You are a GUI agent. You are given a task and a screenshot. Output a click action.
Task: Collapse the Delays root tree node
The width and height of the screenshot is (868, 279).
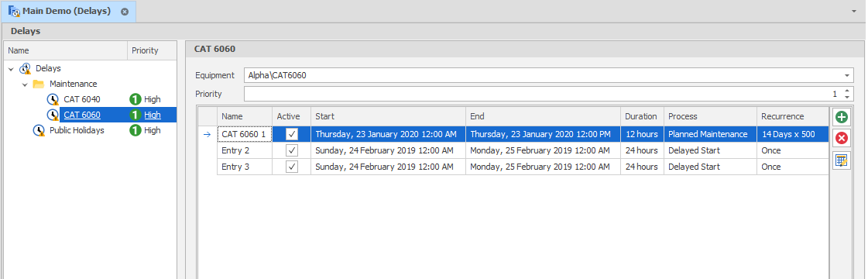pos(11,69)
